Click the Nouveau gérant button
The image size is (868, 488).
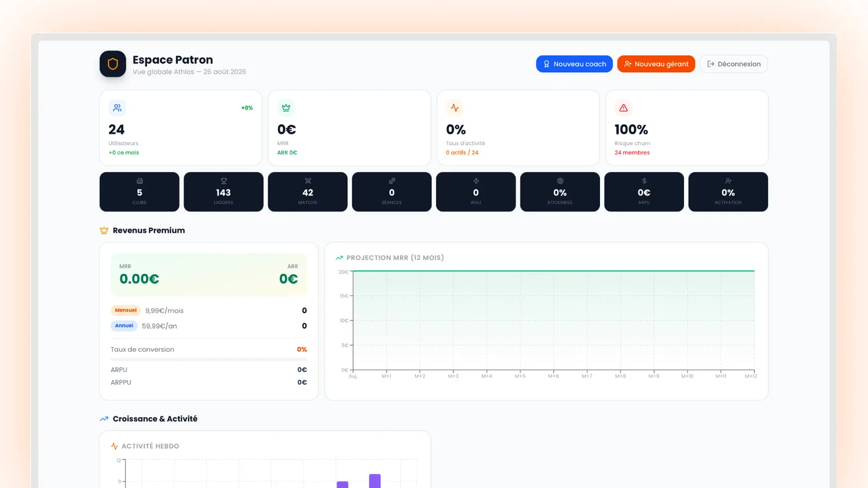click(x=656, y=64)
